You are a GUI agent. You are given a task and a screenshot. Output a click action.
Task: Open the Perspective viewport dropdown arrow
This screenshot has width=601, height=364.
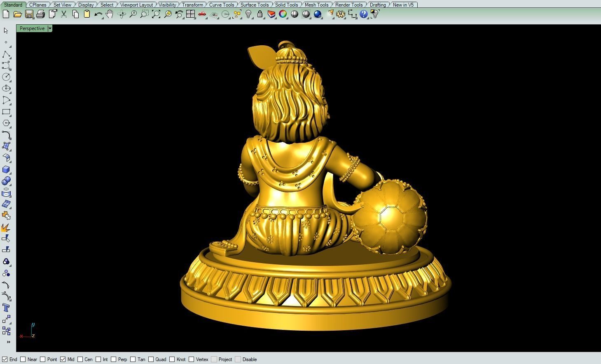click(x=50, y=28)
